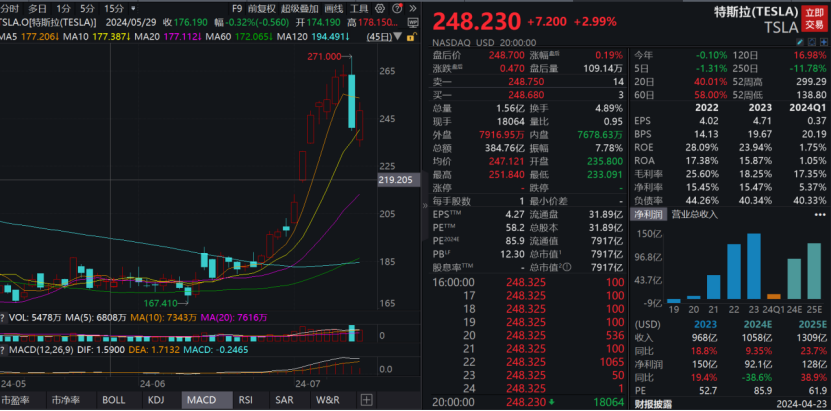
Task: Switch to 营业总收入 chart tab
Action: click(694, 215)
